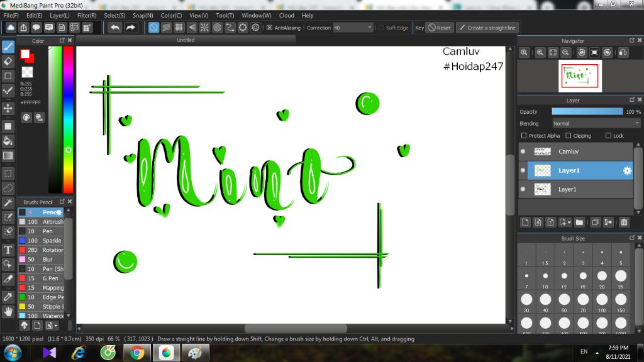Select the Blur brush

(41, 260)
